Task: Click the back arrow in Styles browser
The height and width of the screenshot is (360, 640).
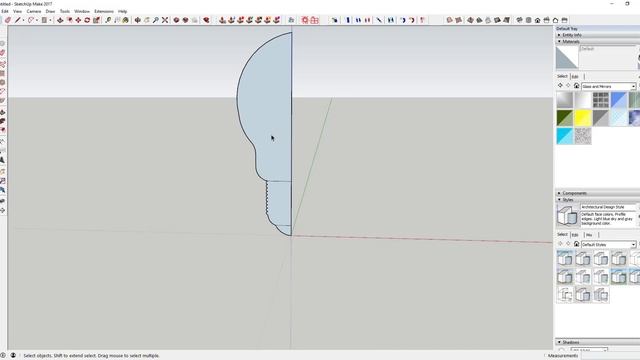Action: [560, 244]
